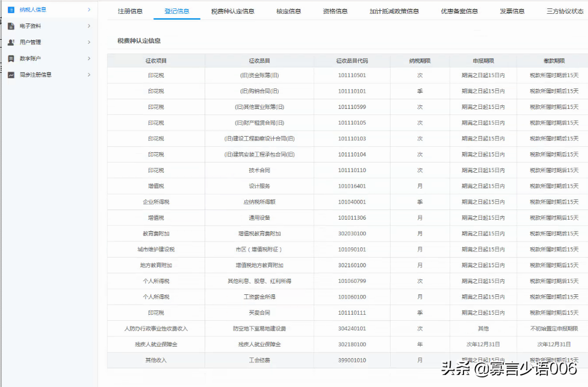Click the 同步注册信息 chart icon
This screenshot has height=387, width=588.
pyautogui.click(x=11, y=75)
